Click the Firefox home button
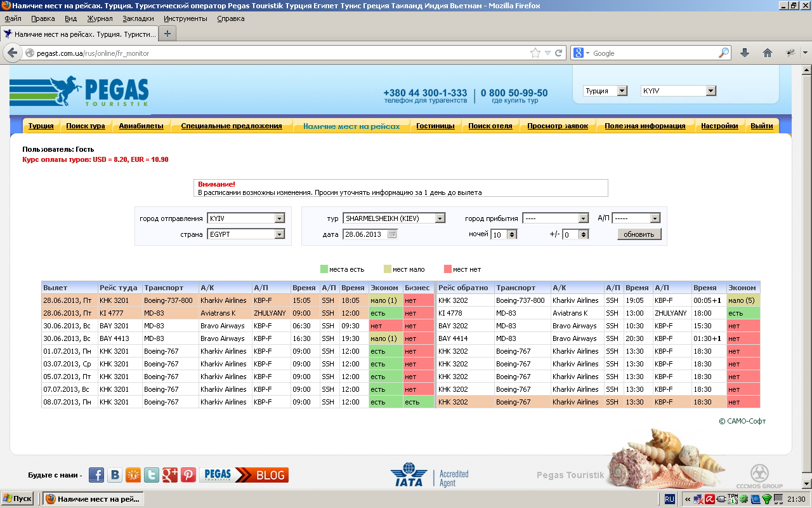 767,53
